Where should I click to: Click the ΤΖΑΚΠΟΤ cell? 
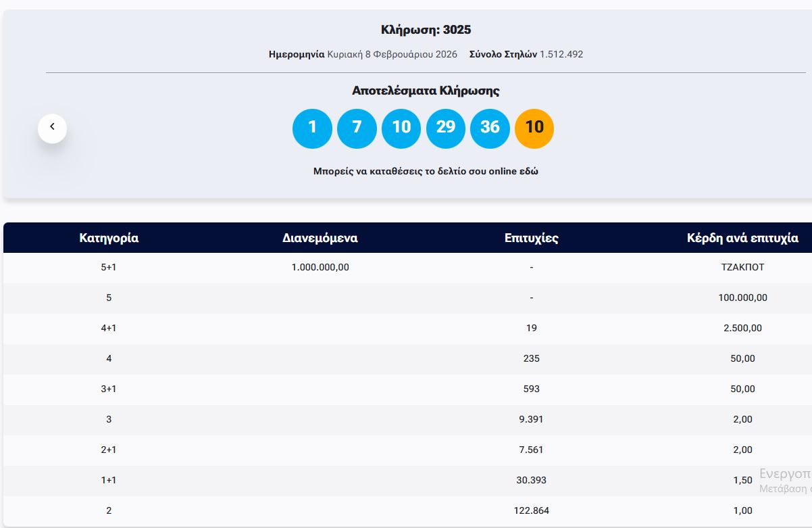coord(742,267)
